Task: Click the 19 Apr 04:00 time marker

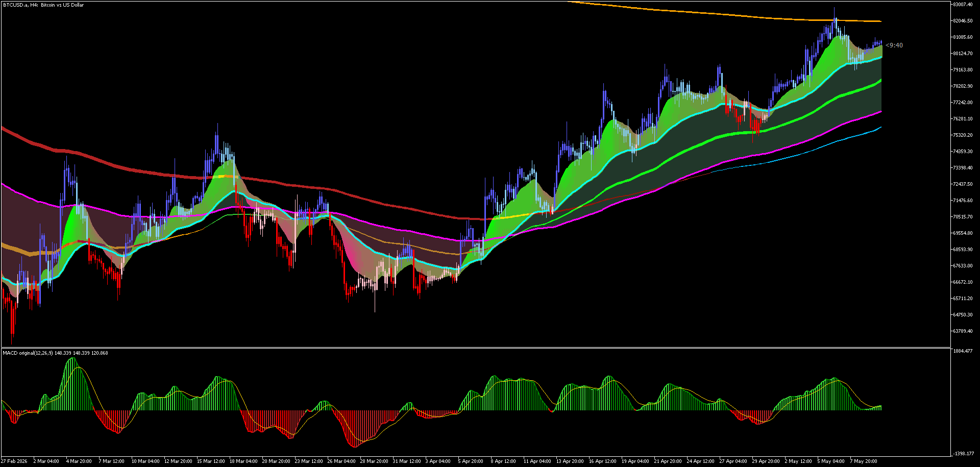Action: tap(635, 461)
